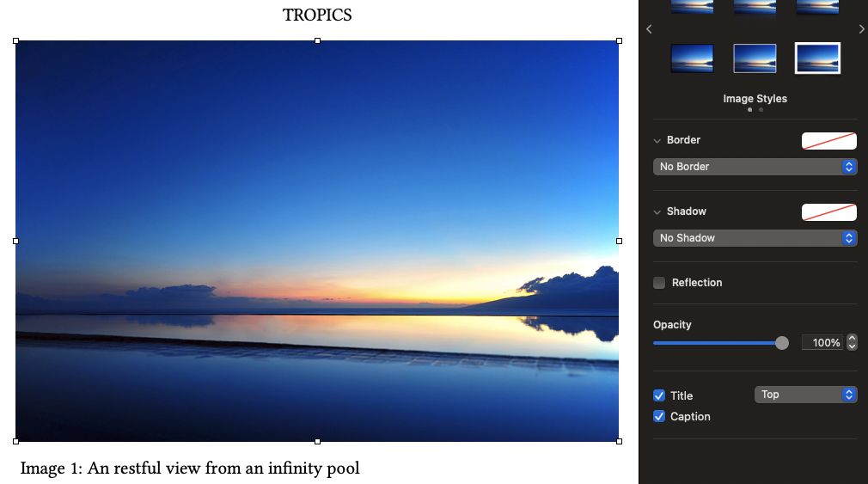The image size is (868, 484).
Task: Enable the Reflection checkbox
Action: click(x=659, y=283)
